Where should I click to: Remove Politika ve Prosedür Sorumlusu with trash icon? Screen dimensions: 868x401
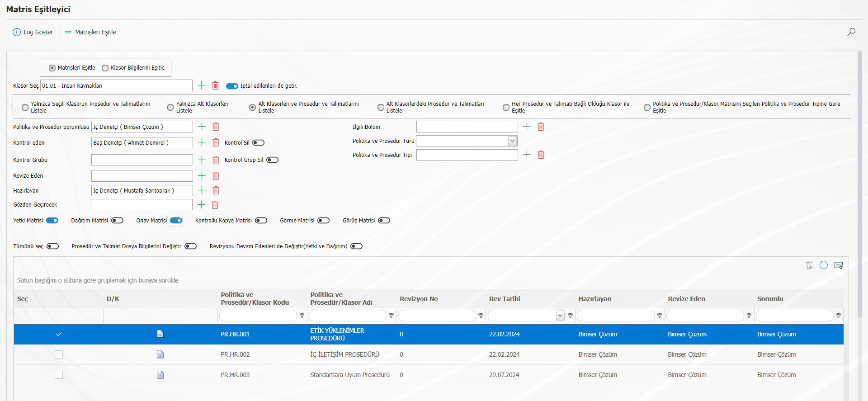pos(216,127)
